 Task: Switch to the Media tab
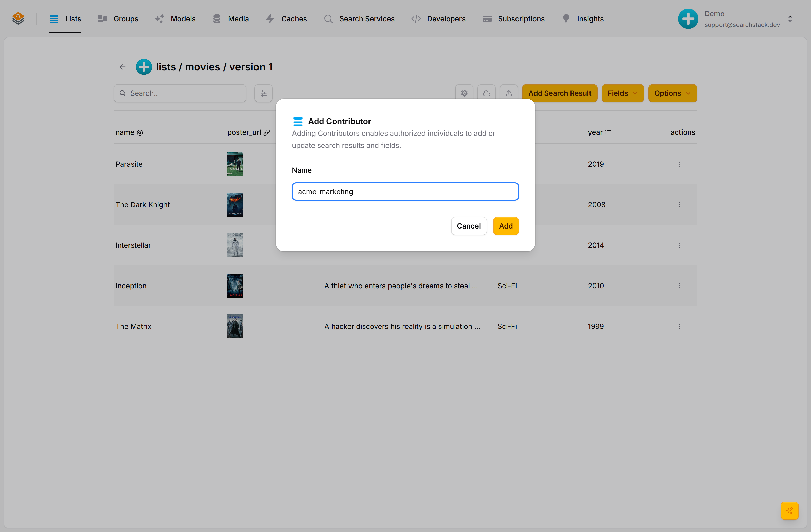pos(231,19)
